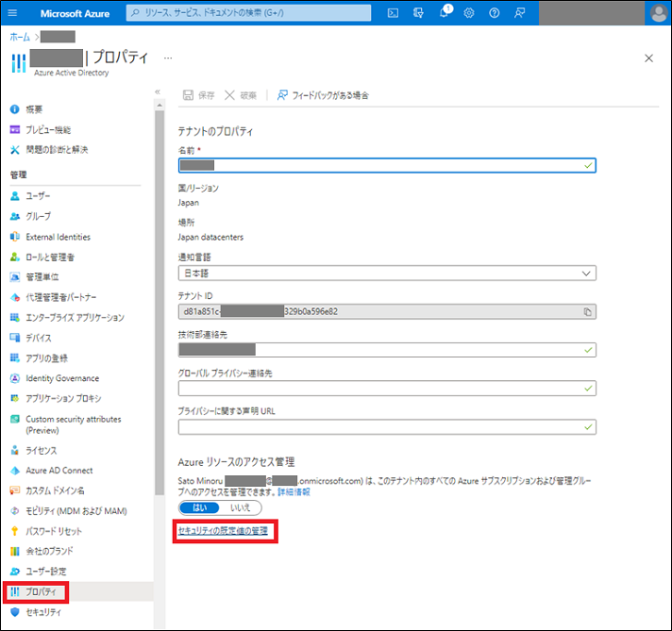Click the 問題の診断と解決 wrench icon

(x=14, y=150)
